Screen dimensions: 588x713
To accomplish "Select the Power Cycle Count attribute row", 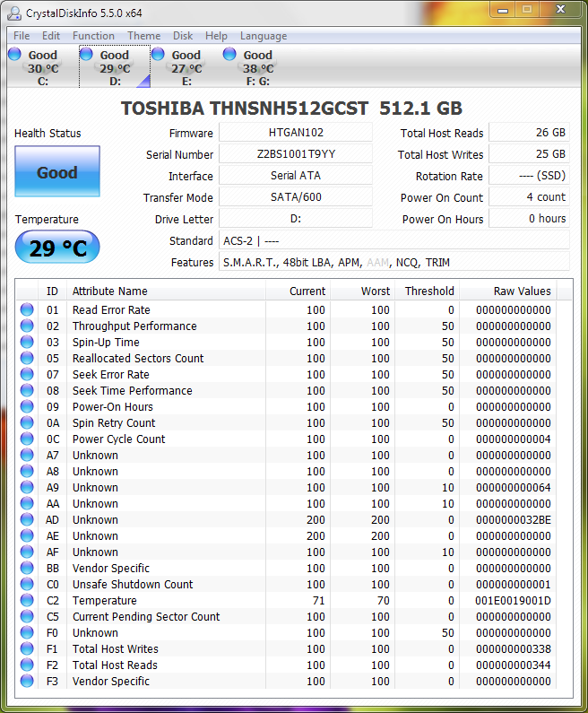I will [118, 439].
